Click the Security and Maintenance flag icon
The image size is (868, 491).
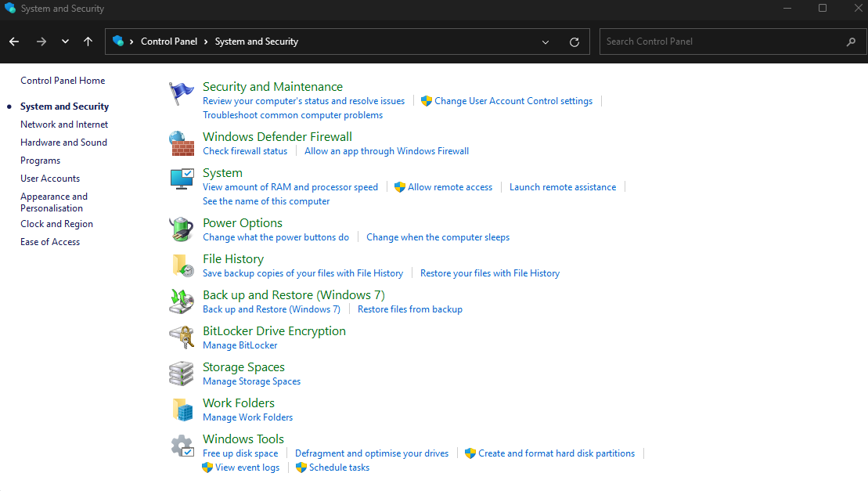[181, 93]
